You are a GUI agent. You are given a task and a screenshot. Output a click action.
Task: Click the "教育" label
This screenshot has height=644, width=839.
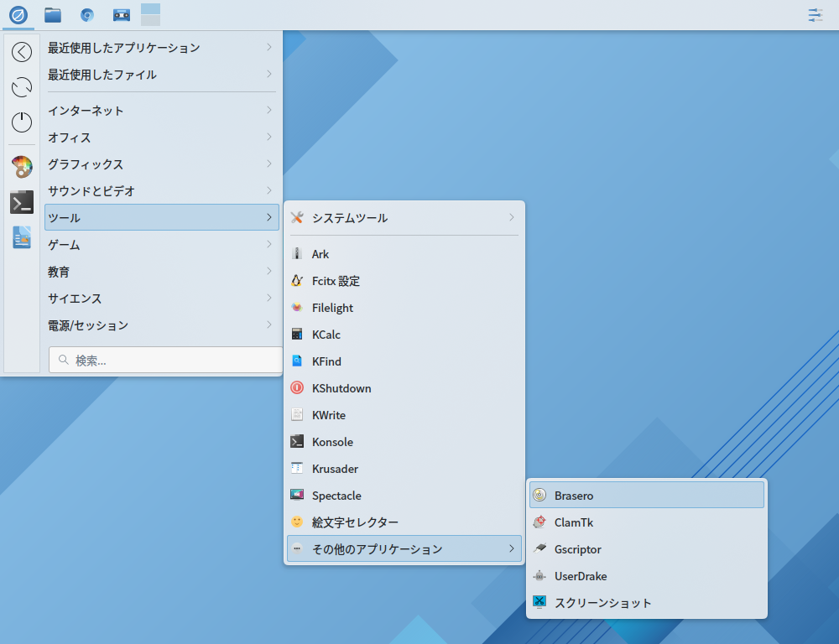click(x=59, y=271)
